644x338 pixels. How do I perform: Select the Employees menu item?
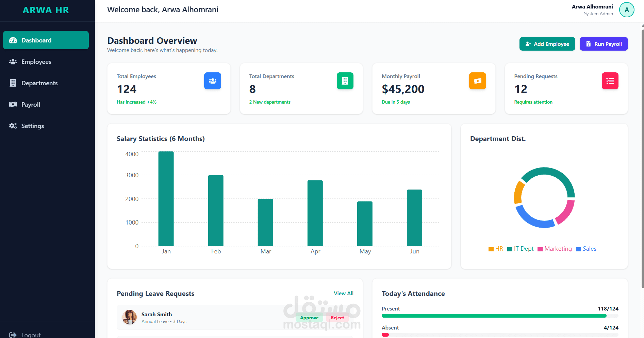pyautogui.click(x=36, y=61)
